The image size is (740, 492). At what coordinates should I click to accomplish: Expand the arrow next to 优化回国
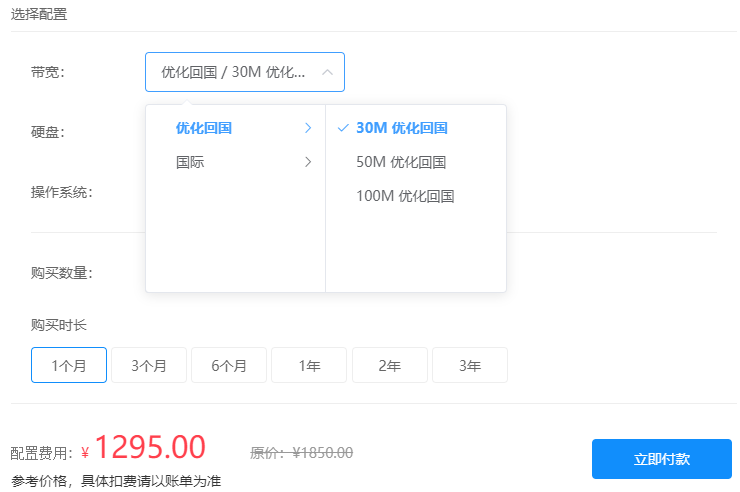308,128
